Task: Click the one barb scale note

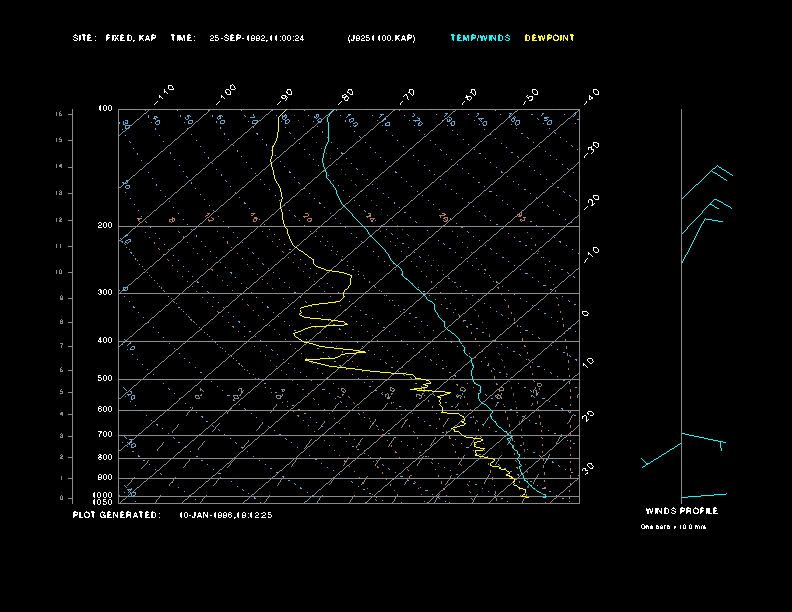Action: coord(673,527)
